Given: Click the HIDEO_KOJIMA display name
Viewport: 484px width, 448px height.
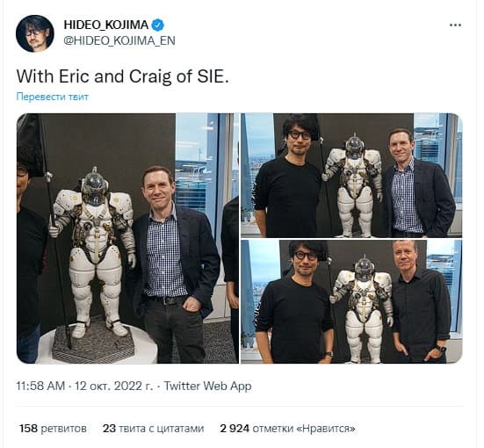Looking at the screenshot, I should (x=106, y=25).
